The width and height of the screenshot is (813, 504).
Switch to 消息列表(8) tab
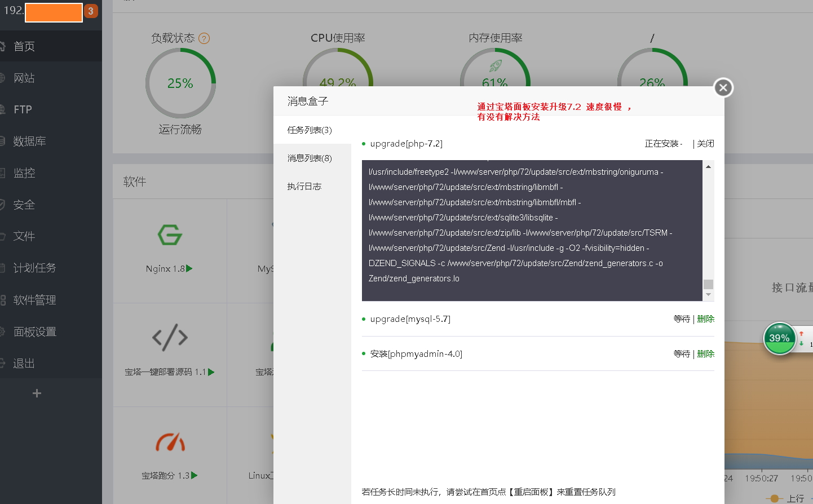[310, 158]
